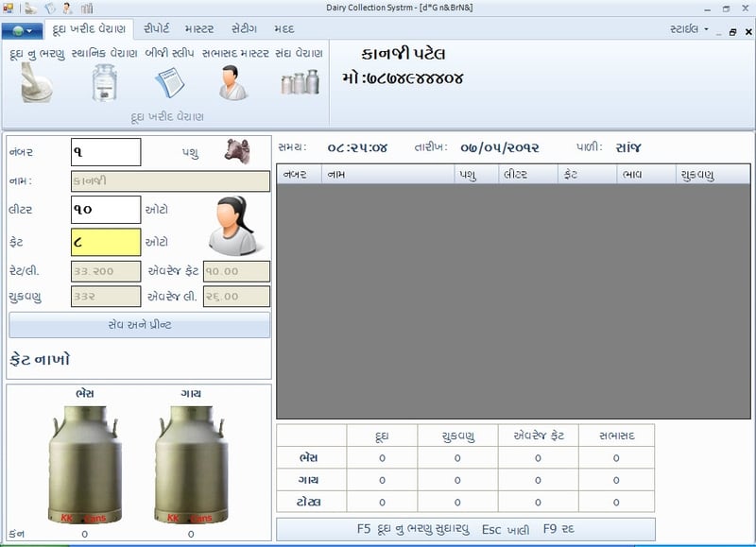756x547 pixels.
Task: Click the ભેંસ milk can image
Action: click(85, 465)
